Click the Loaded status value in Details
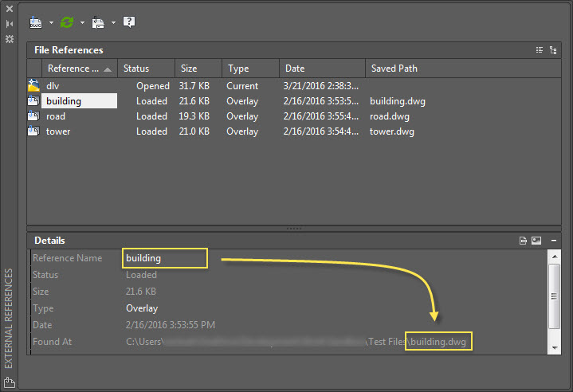 coord(141,275)
